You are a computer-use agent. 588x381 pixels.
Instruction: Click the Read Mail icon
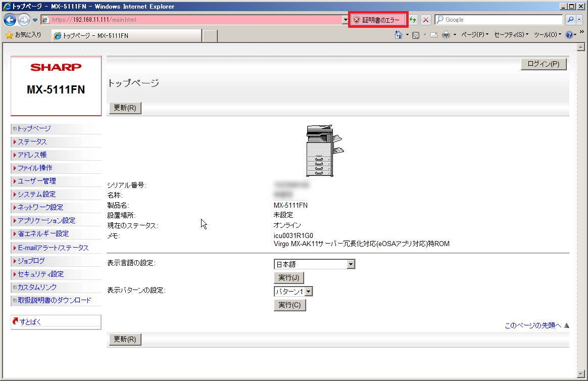point(434,35)
